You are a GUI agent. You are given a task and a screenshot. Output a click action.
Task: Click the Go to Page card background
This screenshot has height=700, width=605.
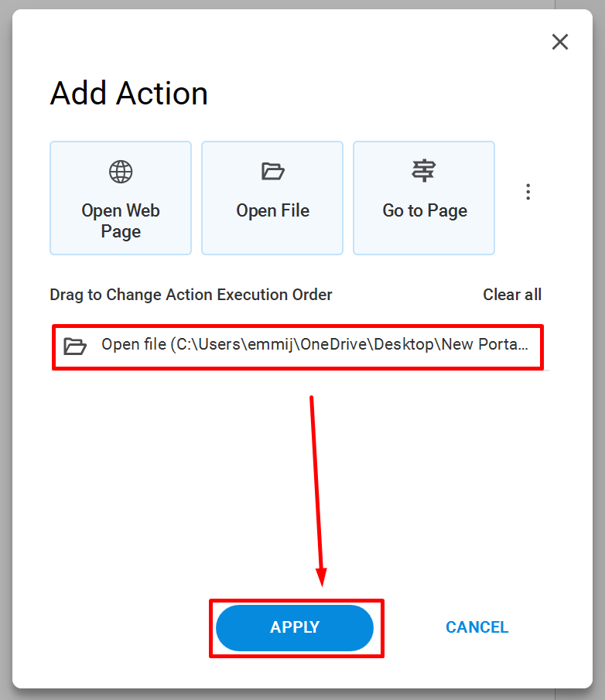424,198
